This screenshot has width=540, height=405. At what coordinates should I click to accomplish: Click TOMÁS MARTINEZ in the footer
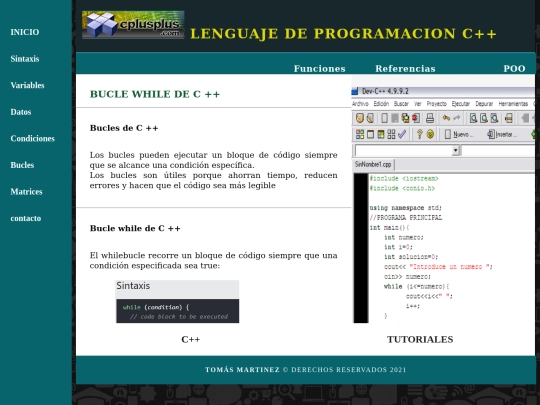coord(242,370)
